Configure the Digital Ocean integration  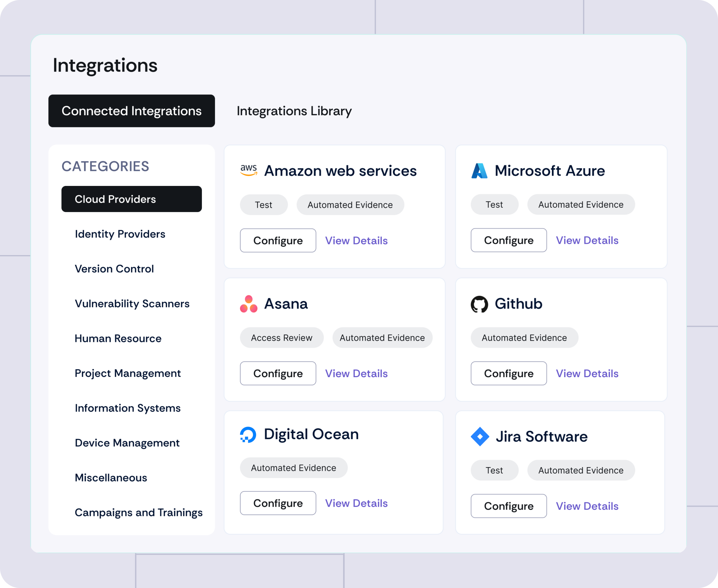coord(278,503)
